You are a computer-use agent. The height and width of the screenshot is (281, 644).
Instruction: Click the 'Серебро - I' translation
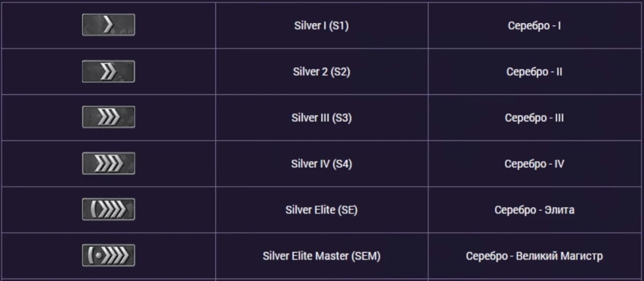pos(534,26)
